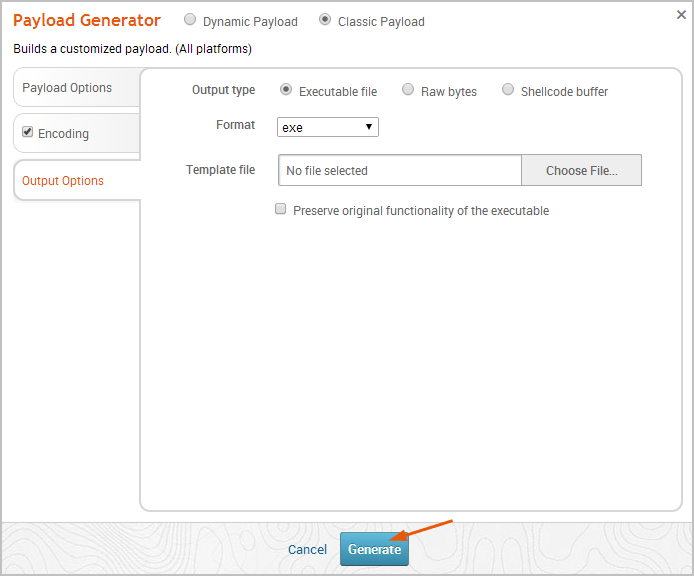Select the Dynamic Payload radio button
This screenshot has width=694, height=576.
point(190,20)
